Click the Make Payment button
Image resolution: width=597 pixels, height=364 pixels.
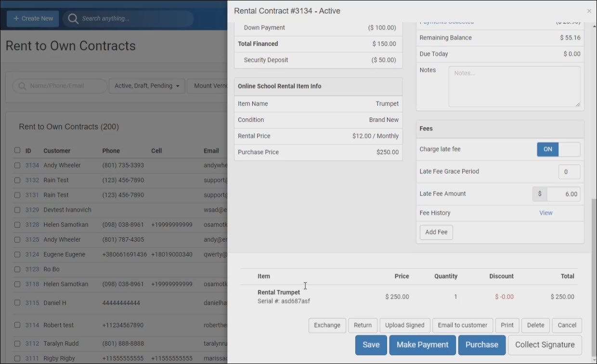(x=423, y=345)
